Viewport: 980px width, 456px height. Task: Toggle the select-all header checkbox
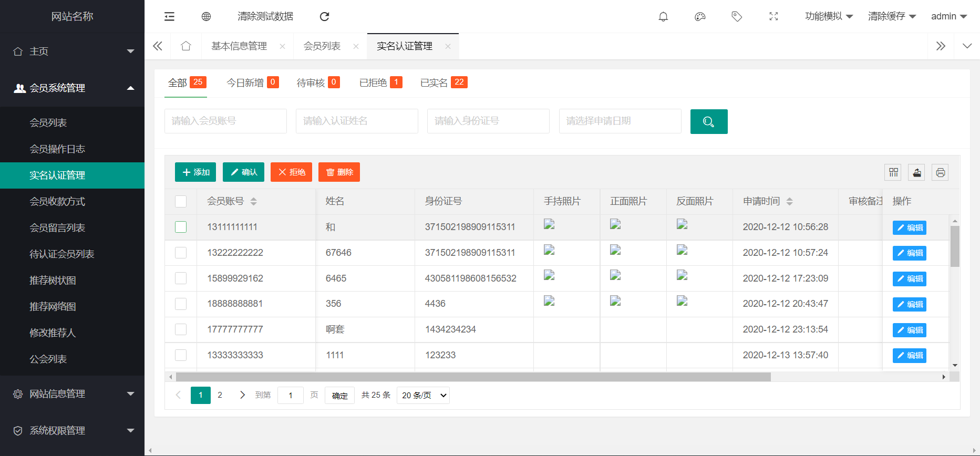click(181, 201)
